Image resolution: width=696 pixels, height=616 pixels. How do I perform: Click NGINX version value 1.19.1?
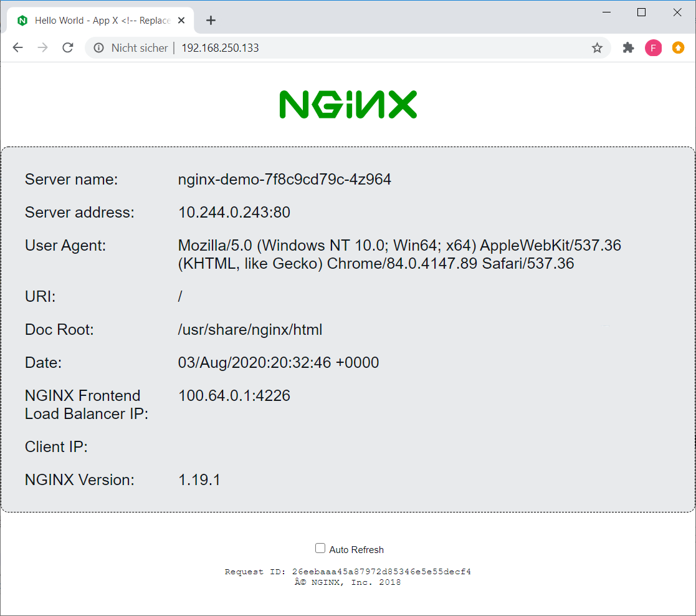pos(199,479)
